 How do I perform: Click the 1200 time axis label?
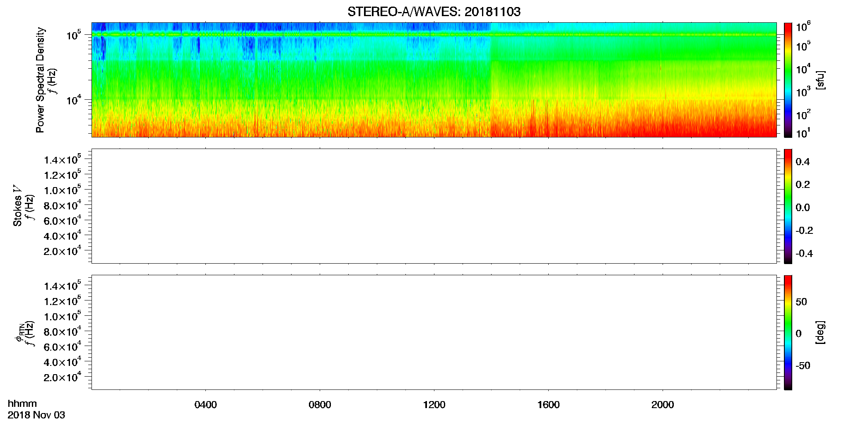click(434, 405)
